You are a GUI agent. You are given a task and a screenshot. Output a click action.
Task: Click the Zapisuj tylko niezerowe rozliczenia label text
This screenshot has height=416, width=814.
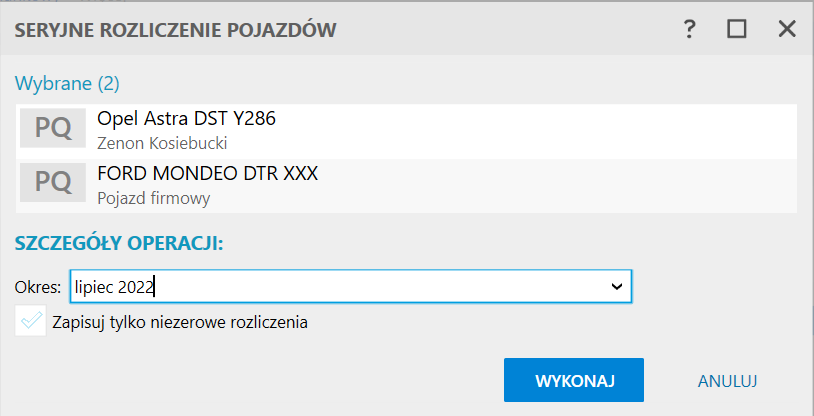(181, 322)
